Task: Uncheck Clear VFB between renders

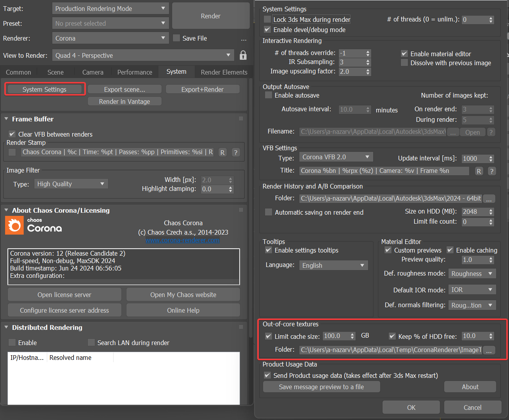Action: pos(12,134)
